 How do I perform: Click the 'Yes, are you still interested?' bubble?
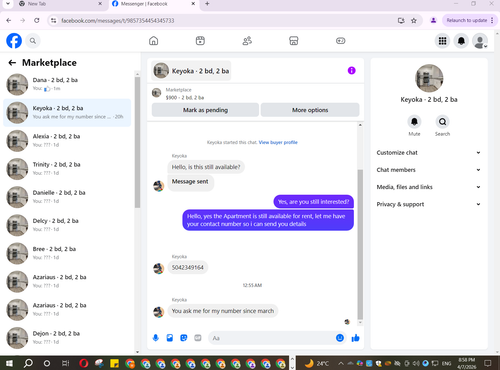313,202
